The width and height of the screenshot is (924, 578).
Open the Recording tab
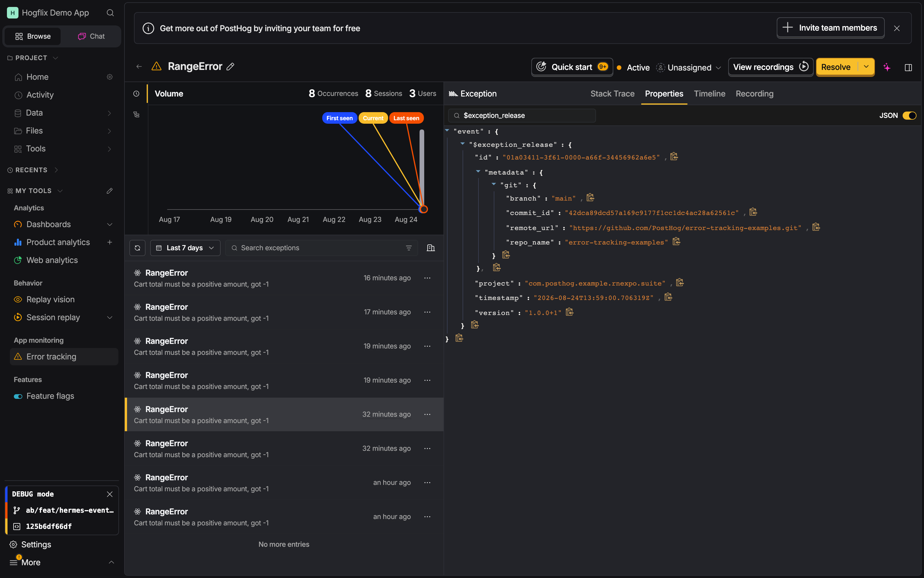pos(755,94)
